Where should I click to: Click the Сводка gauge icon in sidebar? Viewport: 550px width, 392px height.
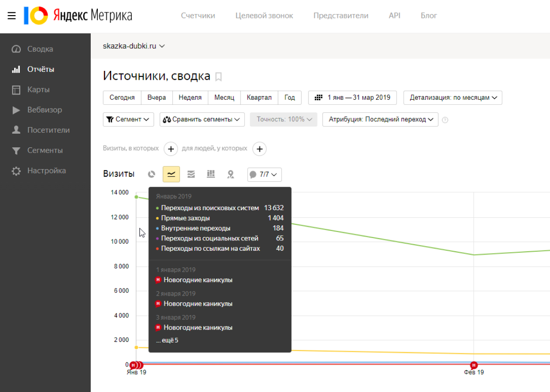tap(16, 49)
